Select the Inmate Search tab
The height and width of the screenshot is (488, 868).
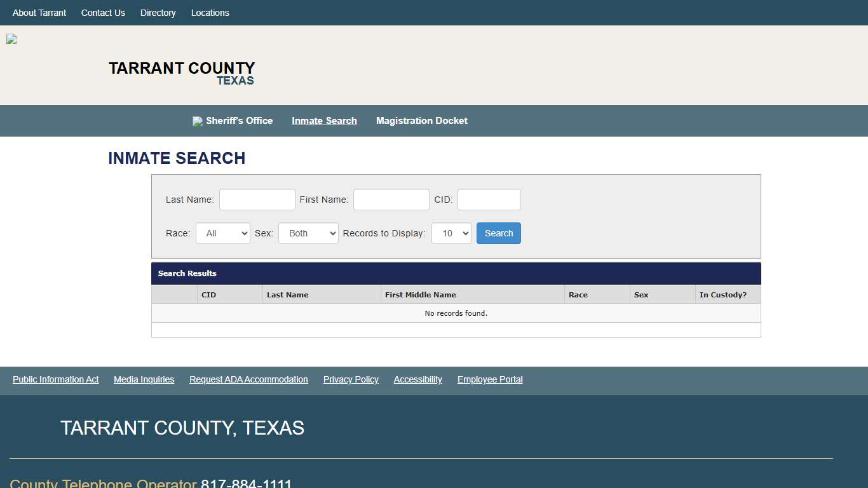click(324, 121)
